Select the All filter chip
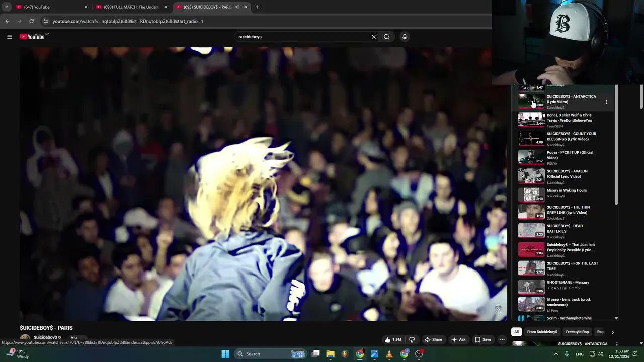This screenshot has height=362, width=644. click(516, 332)
